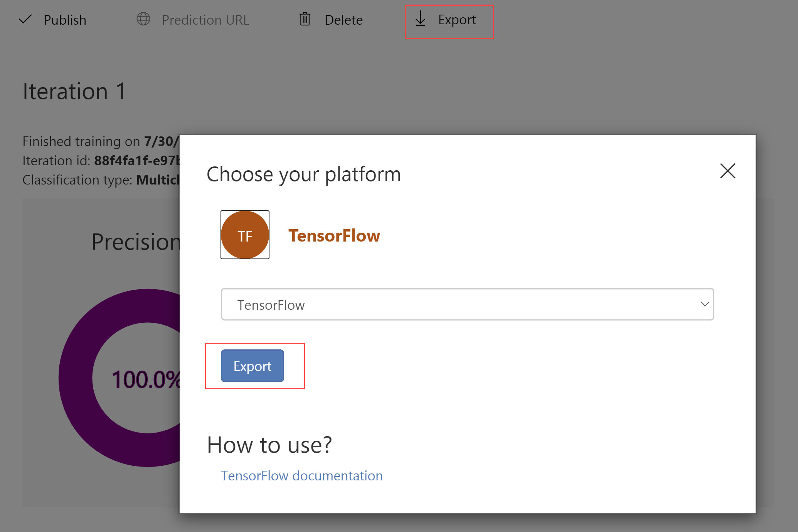798x532 pixels.
Task: Select the TF TensorFlow platform tile
Action: tap(245, 235)
